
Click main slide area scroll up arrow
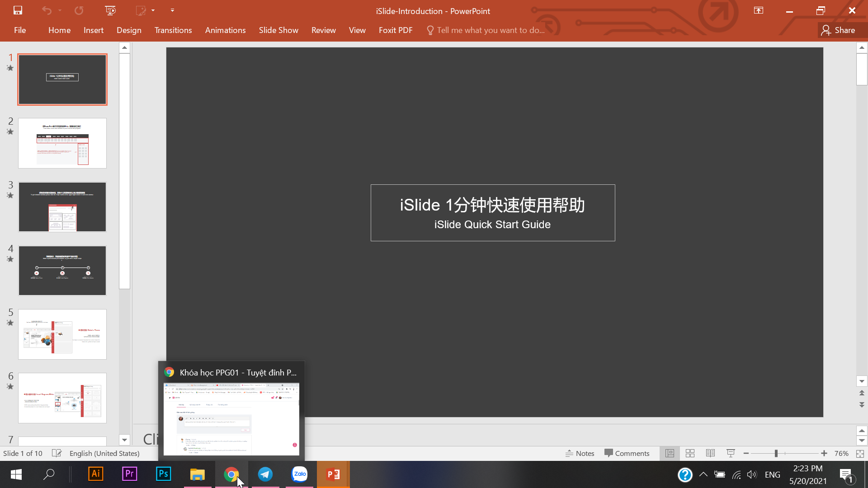[862, 47]
